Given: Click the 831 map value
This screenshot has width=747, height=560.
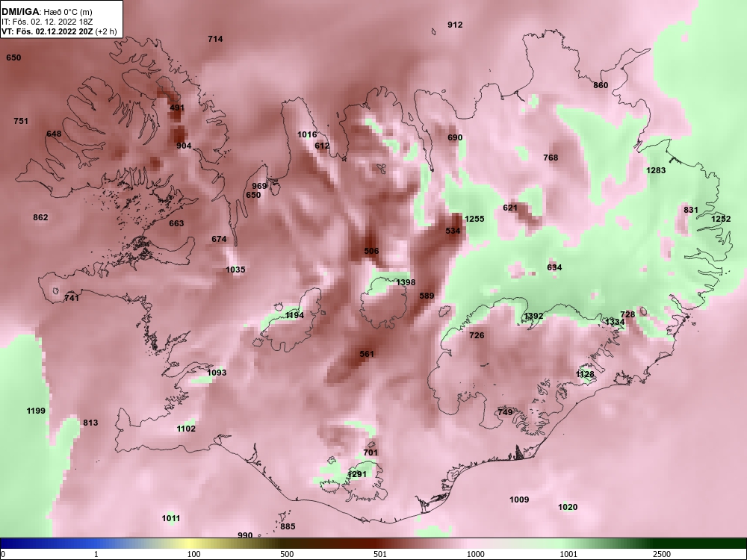Looking at the screenshot, I should click(x=691, y=210).
